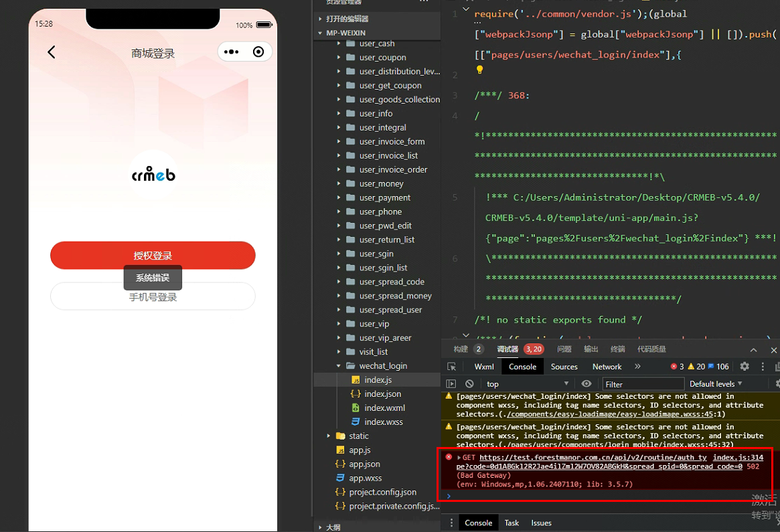Open the index.json file
This screenshot has height=532, width=780.
click(382, 393)
